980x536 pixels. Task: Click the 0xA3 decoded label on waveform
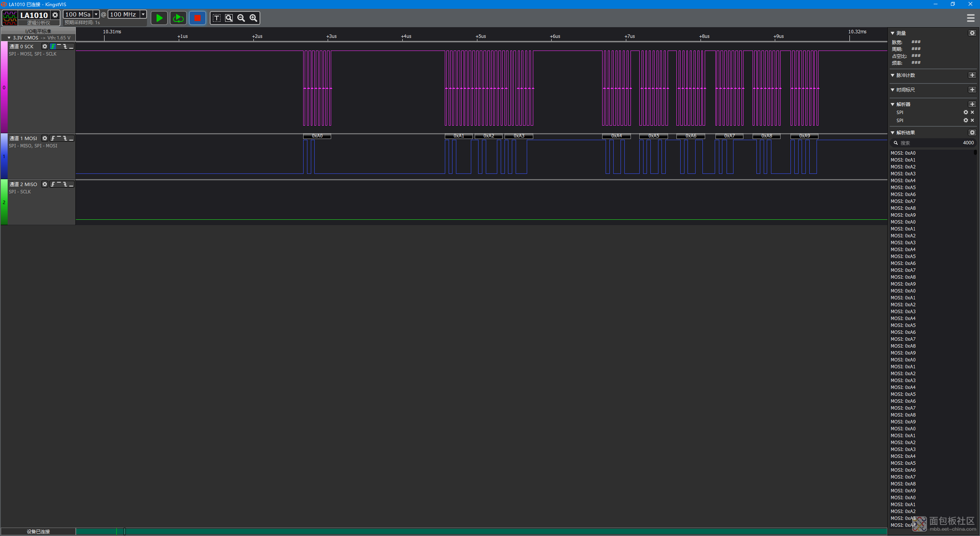point(519,136)
